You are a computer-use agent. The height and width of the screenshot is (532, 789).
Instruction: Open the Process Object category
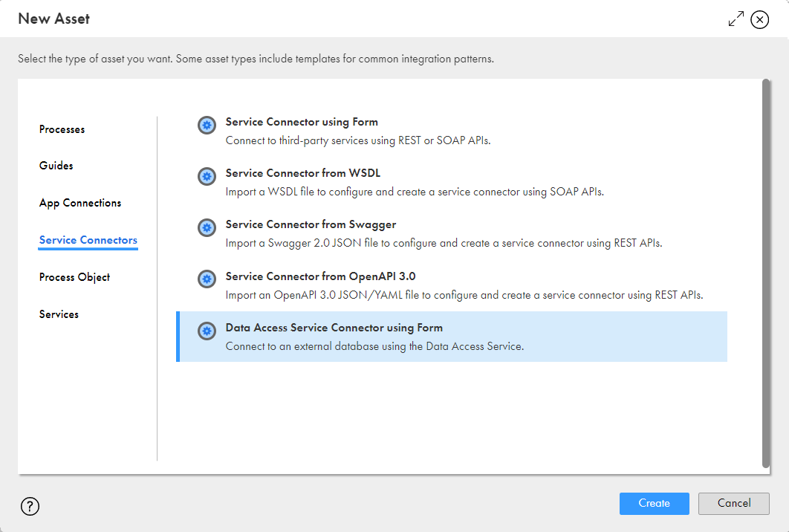[x=74, y=277]
